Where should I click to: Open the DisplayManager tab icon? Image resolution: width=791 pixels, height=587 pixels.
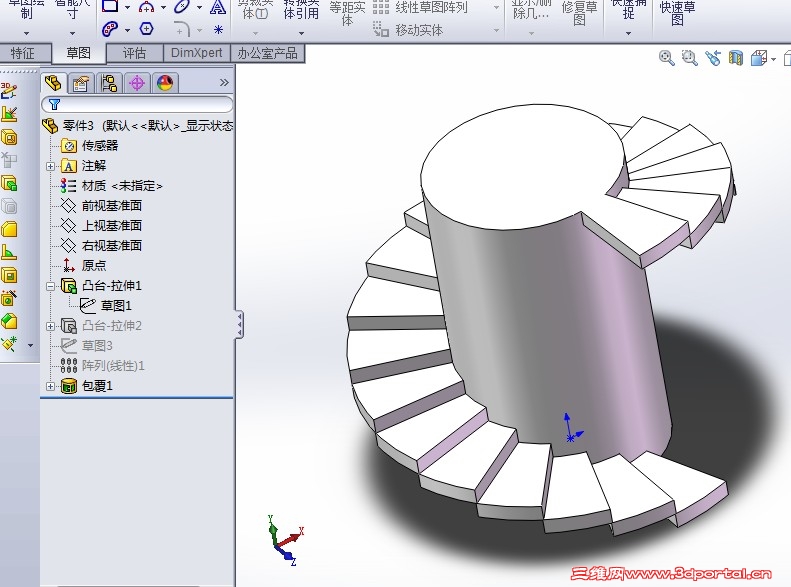(x=165, y=83)
